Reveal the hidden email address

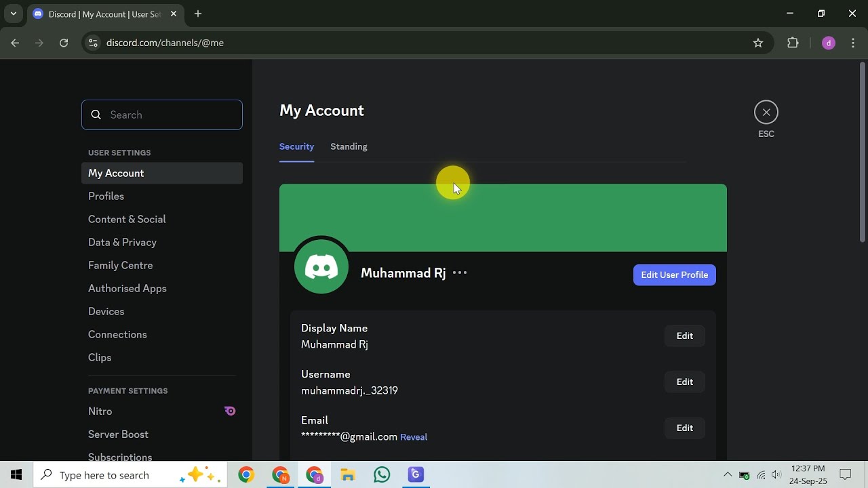tap(414, 437)
